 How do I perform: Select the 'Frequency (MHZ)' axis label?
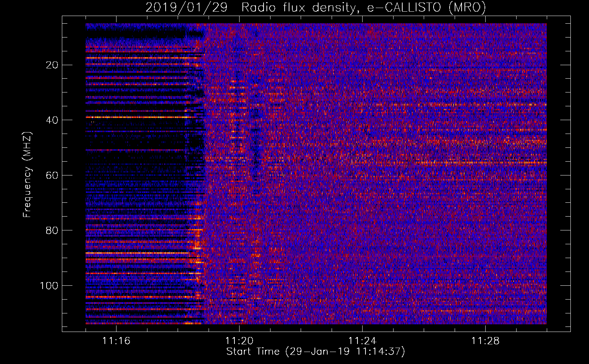pyautogui.click(x=27, y=174)
